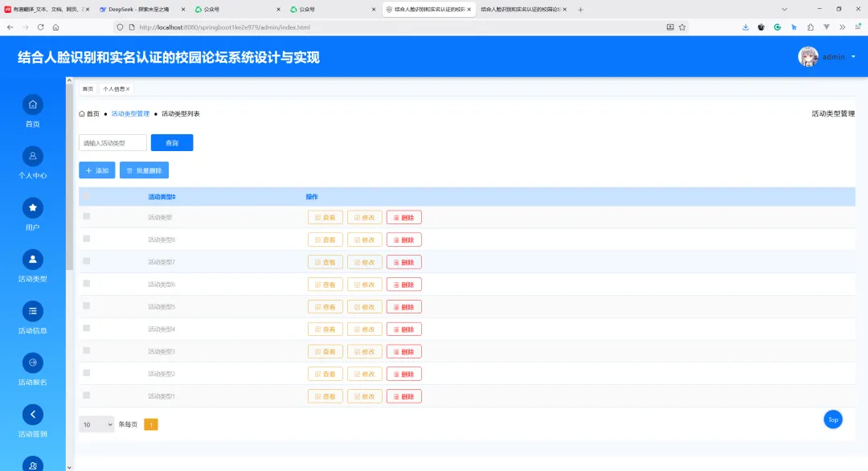Check the 活动类型2 row checkbox
Screen dimensions: 868x471
[86, 373]
